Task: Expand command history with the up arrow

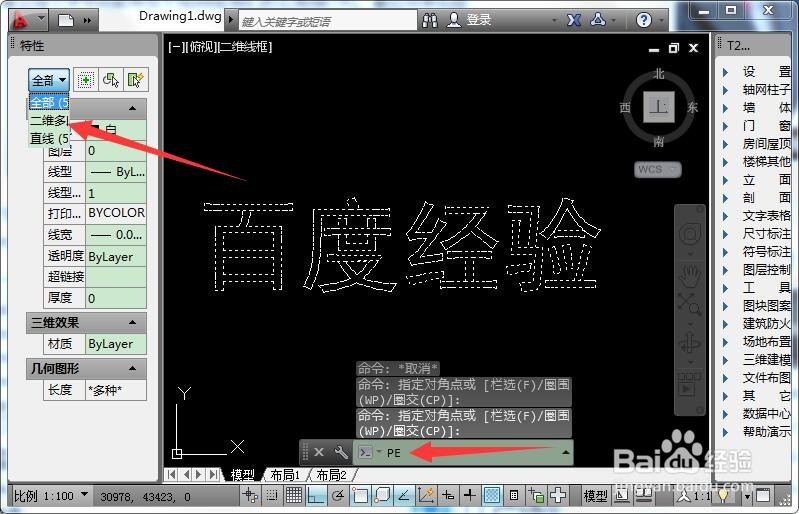Action: click(565, 452)
